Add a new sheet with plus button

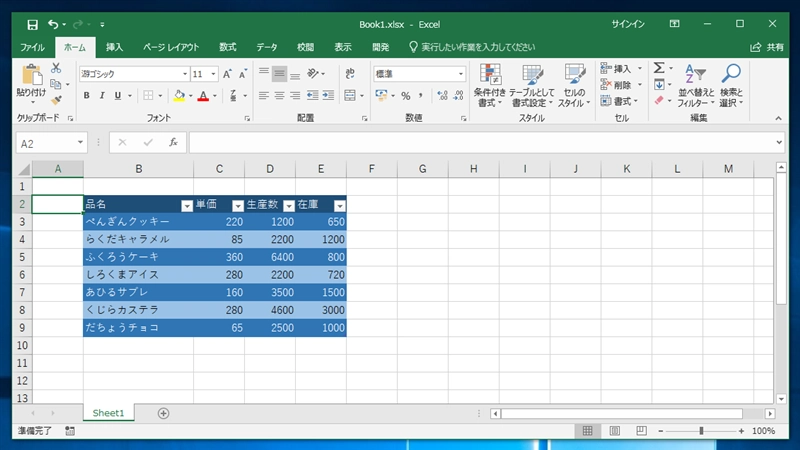tap(163, 413)
